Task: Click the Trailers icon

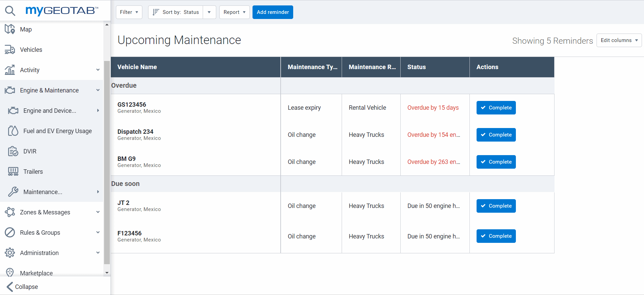Action: point(13,172)
